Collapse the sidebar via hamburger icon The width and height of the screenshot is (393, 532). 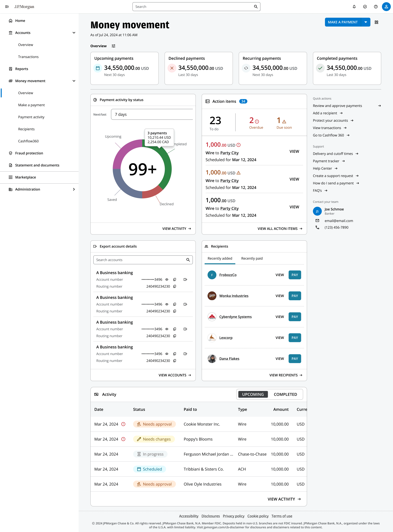click(7, 7)
